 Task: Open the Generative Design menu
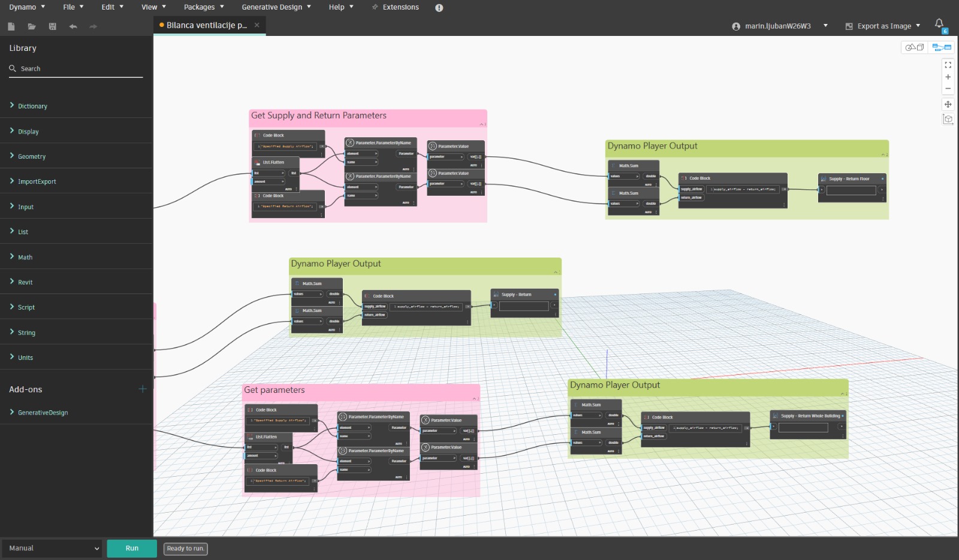(x=276, y=7)
